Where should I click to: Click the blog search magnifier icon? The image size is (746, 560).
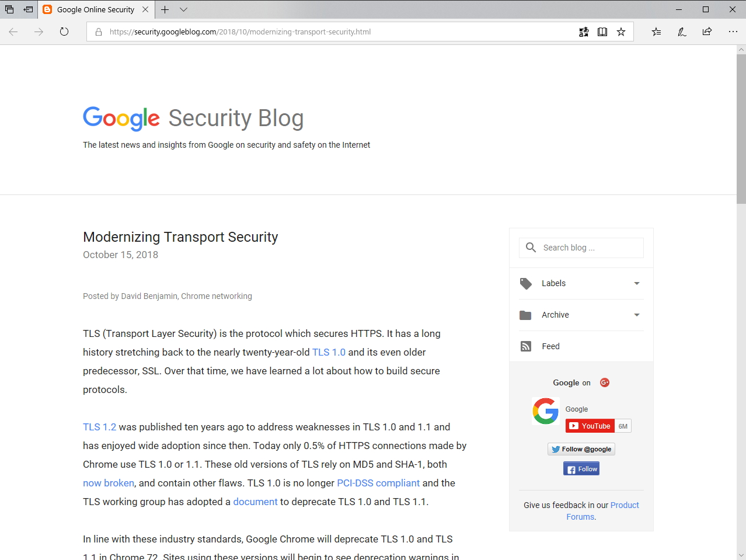530,247
